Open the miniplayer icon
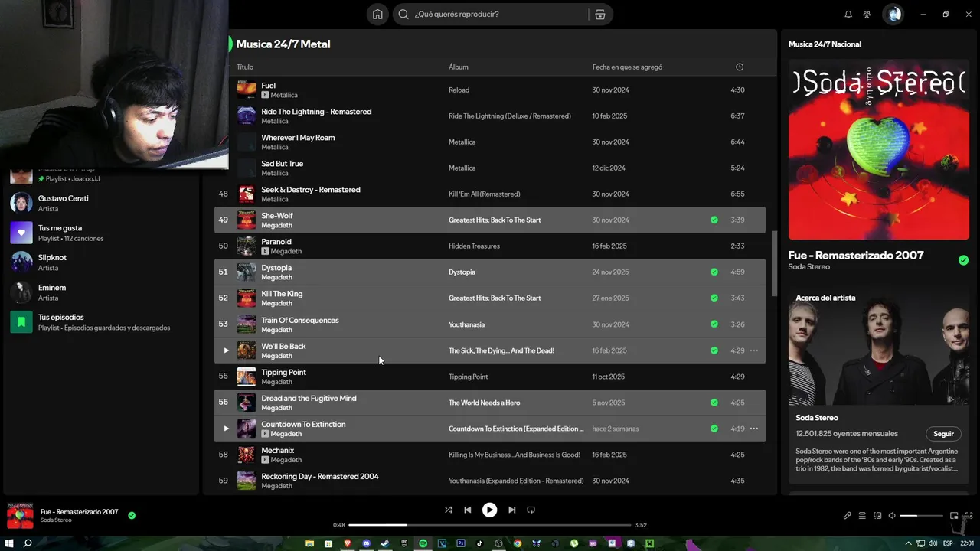This screenshot has width=980, height=551. 954,516
